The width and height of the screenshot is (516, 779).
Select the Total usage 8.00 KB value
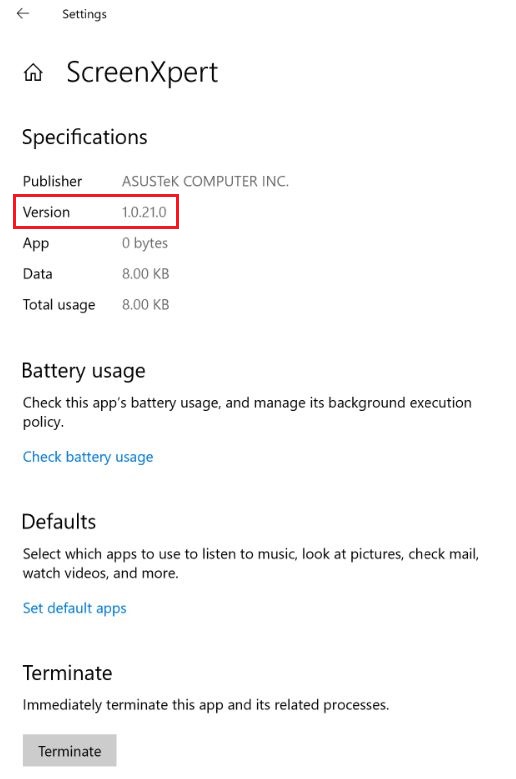[146, 305]
